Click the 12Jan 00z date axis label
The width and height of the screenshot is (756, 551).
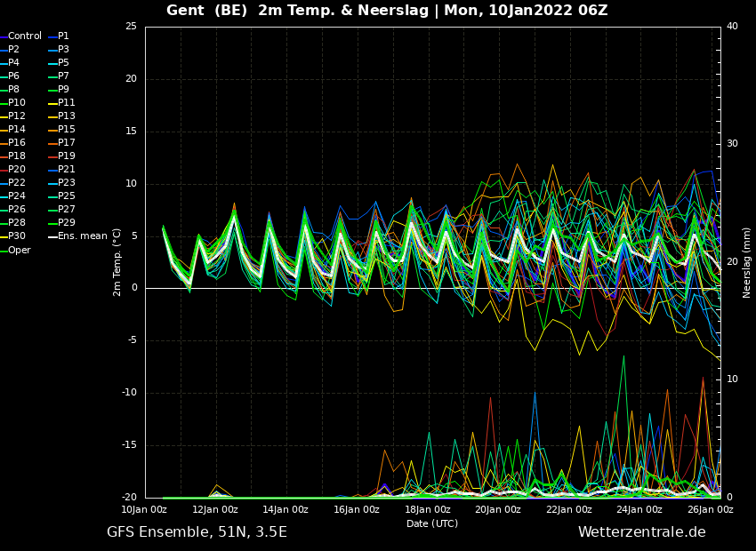point(214,509)
